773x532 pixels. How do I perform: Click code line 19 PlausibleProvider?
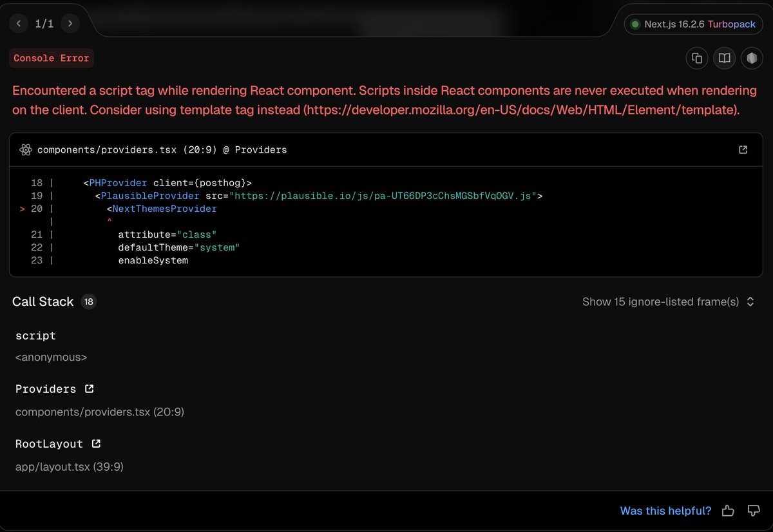click(x=319, y=196)
